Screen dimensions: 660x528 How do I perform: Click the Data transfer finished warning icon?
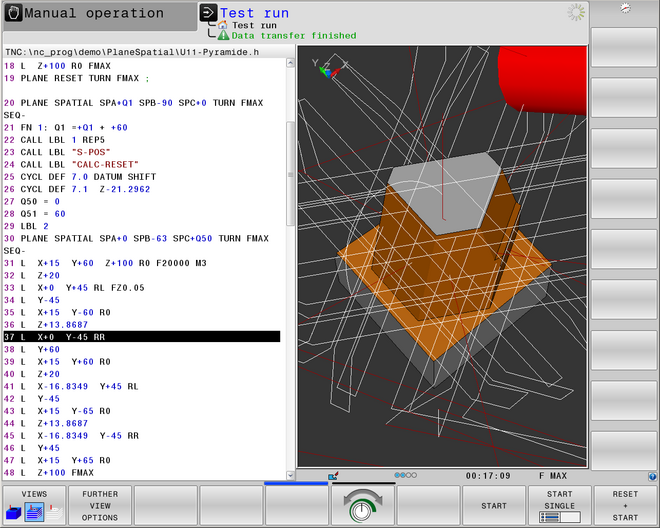223,35
